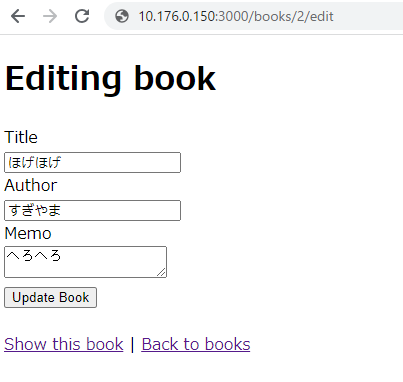Click the すぎやま text in Author field
The height and width of the screenshot is (382, 403).
tap(35, 210)
